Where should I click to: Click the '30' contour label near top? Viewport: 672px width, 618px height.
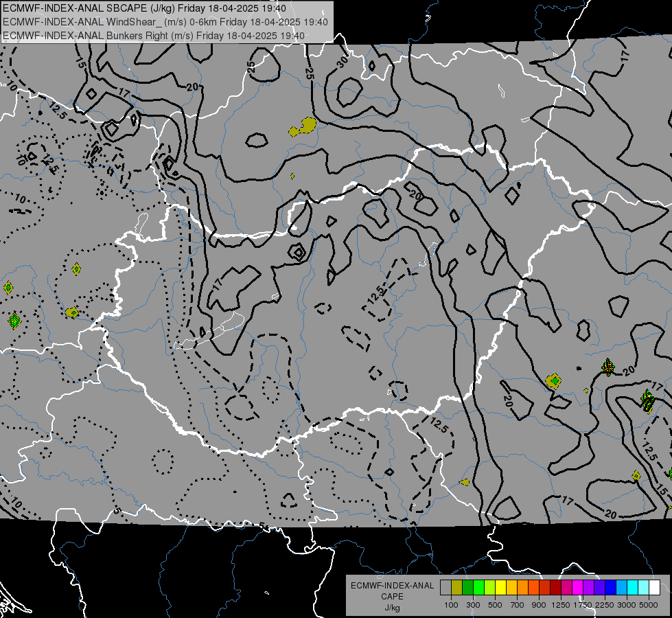tap(343, 62)
